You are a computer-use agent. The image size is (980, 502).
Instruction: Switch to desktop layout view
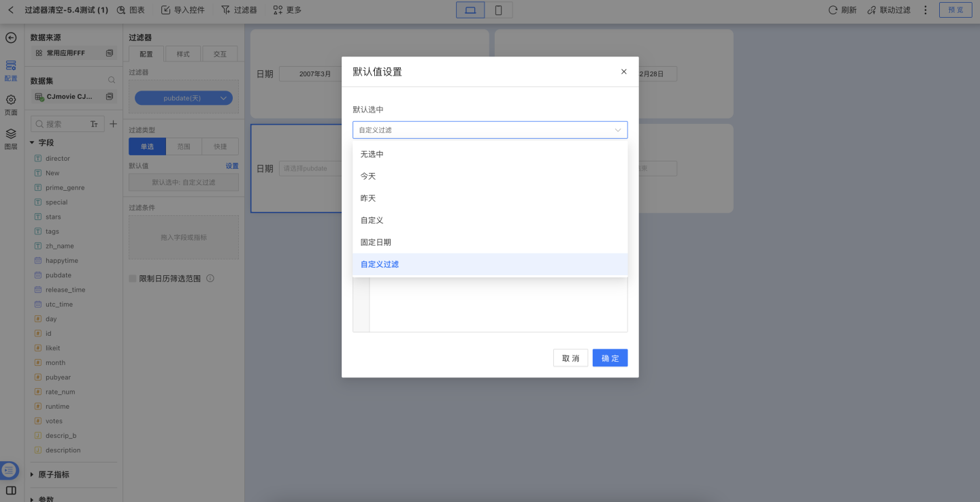pos(470,10)
